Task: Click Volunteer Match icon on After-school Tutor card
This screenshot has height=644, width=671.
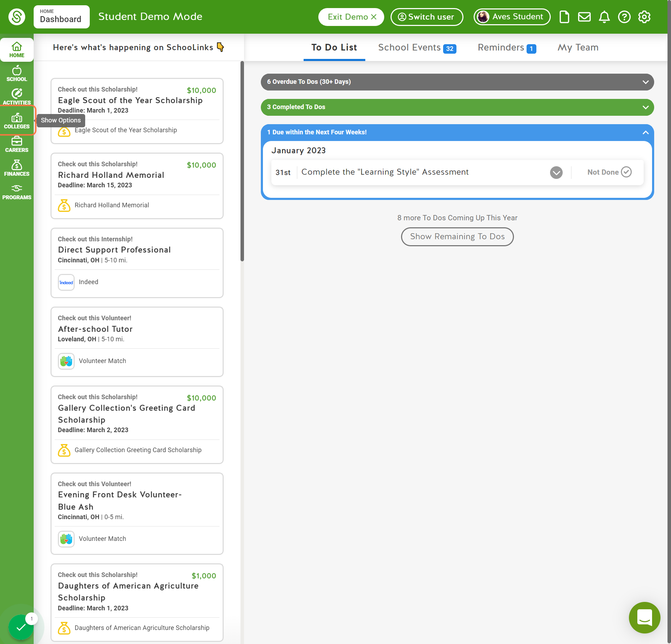Action: coord(66,361)
